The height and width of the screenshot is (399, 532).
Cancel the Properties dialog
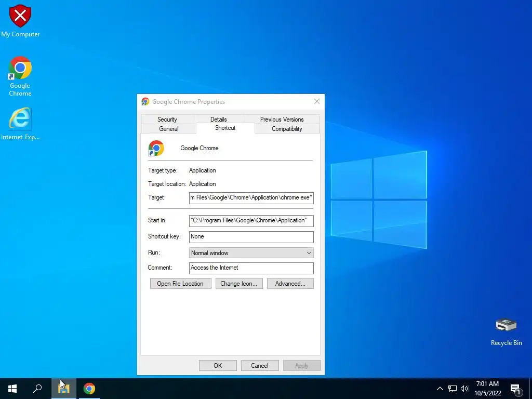[x=260, y=365]
